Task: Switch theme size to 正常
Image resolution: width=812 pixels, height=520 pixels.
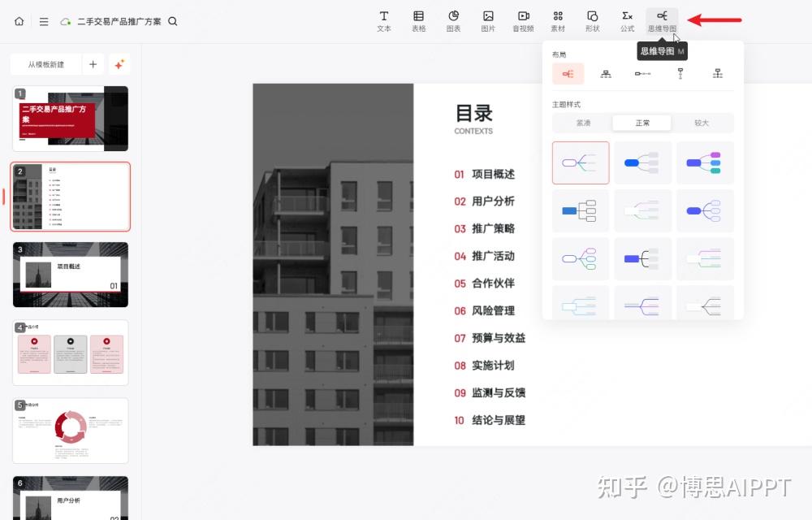Action: pyautogui.click(x=642, y=123)
